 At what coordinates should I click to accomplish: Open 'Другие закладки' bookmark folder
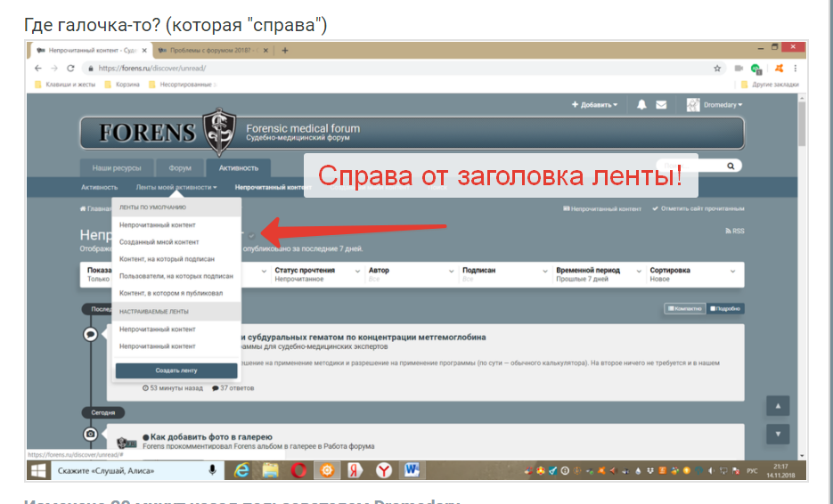tap(770, 84)
